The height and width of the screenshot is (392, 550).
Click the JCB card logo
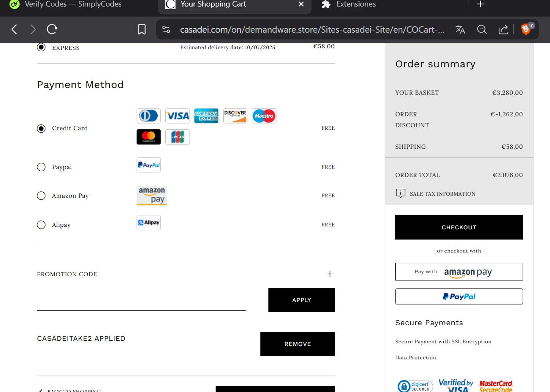click(x=177, y=137)
